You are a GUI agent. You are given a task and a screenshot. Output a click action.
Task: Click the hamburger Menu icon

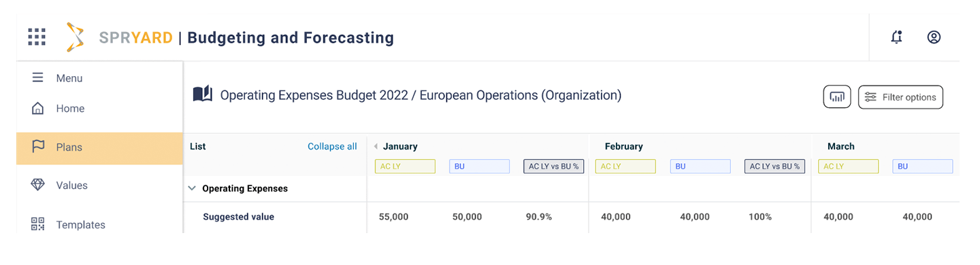tap(38, 78)
